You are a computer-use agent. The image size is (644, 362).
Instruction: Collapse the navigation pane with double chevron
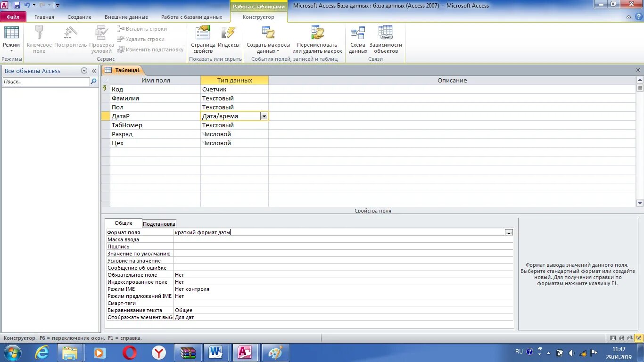(x=94, y=71)
